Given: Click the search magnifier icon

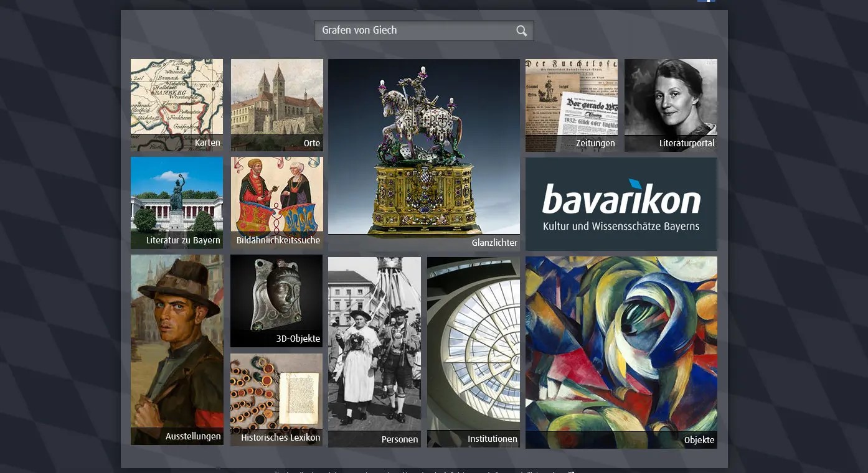Looking at the screenshot, I should pyautogui.click(x=521, y=30).
